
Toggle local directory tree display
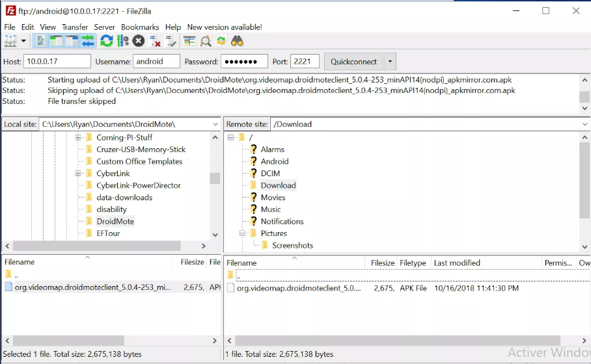click(56, 41)
